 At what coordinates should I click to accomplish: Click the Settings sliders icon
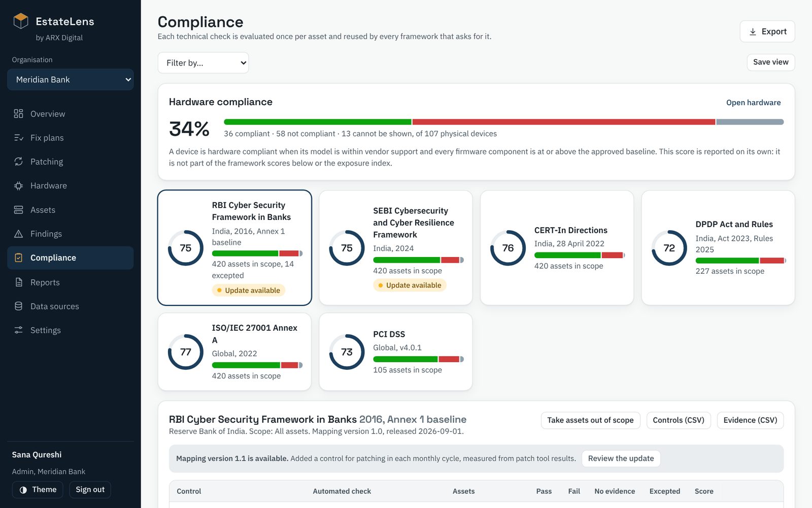[18, 330]
